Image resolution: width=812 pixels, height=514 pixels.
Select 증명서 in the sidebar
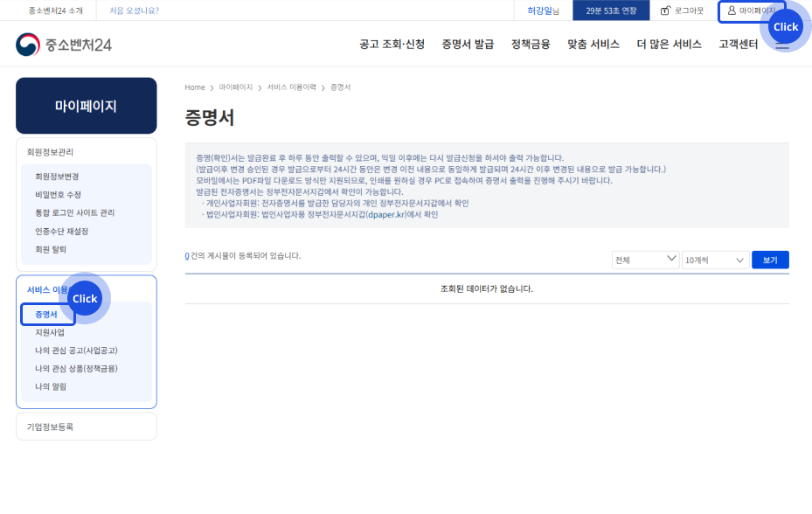(x=46, y=314)
